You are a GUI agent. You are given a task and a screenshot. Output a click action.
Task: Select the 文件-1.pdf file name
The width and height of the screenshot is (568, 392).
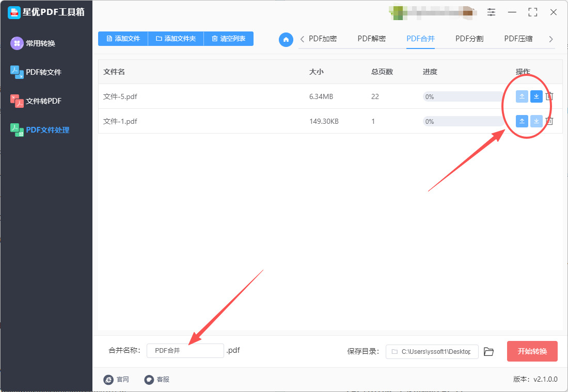click(120, 121)
